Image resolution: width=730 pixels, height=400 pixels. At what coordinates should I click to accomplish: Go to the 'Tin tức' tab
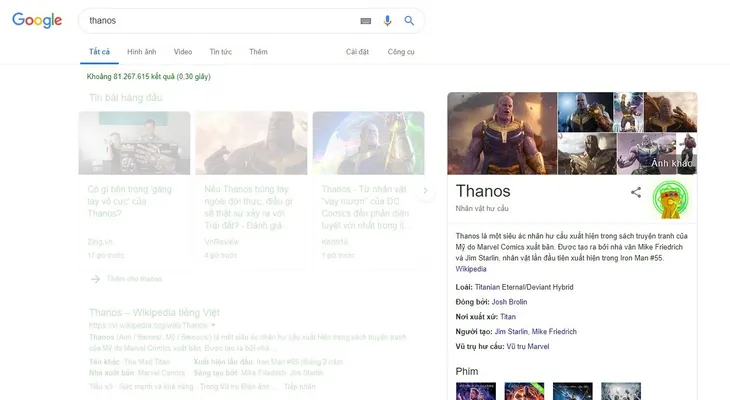[x=220, y=52]
